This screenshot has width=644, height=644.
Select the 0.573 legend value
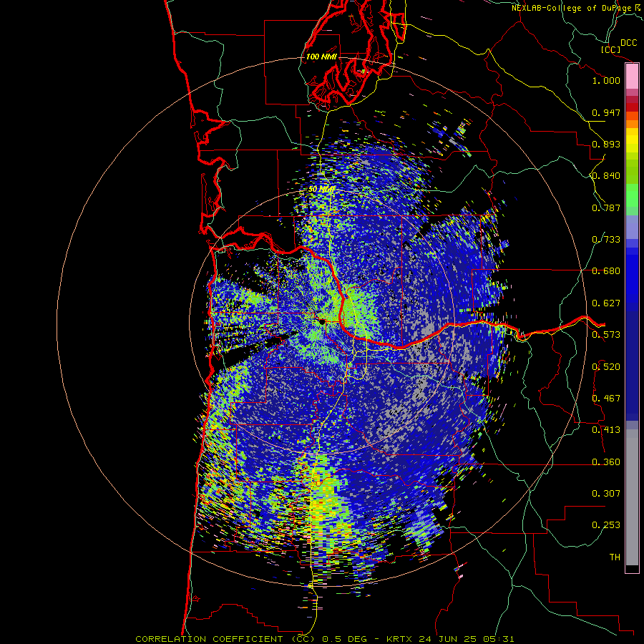[606, 335]
